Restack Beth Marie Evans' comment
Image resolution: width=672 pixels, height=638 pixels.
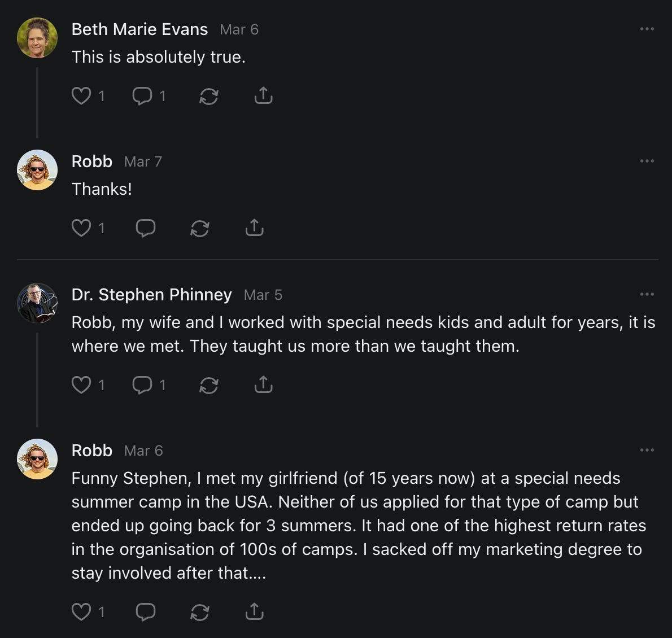click(x=208, y=97)
